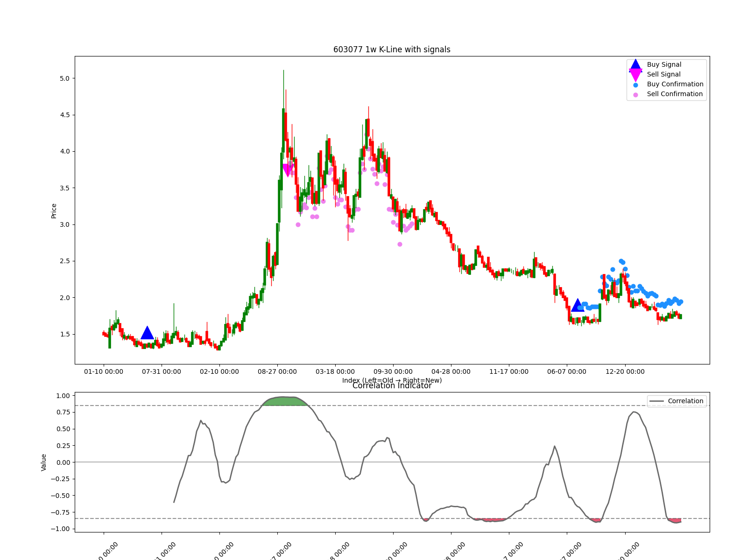The height and width of the screenshot is (560, 747).
Task: Click the −1.00 correlation tick label
Action: point(60,529)
